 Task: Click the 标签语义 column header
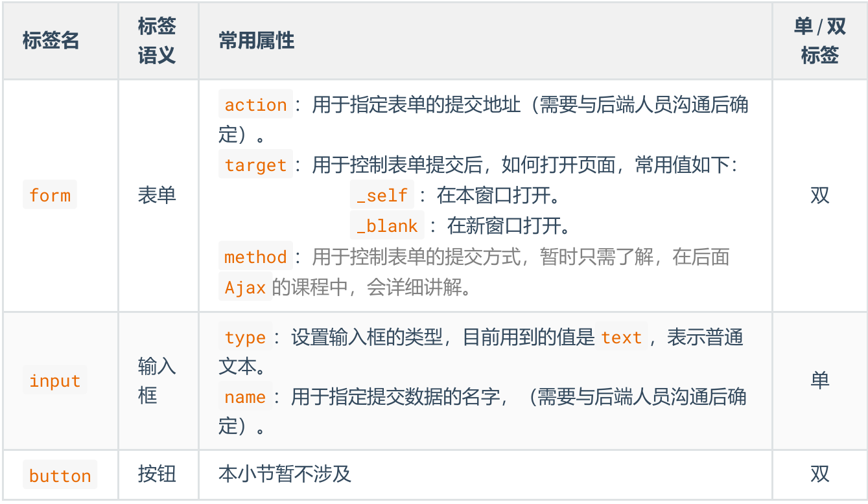[157, 41]
